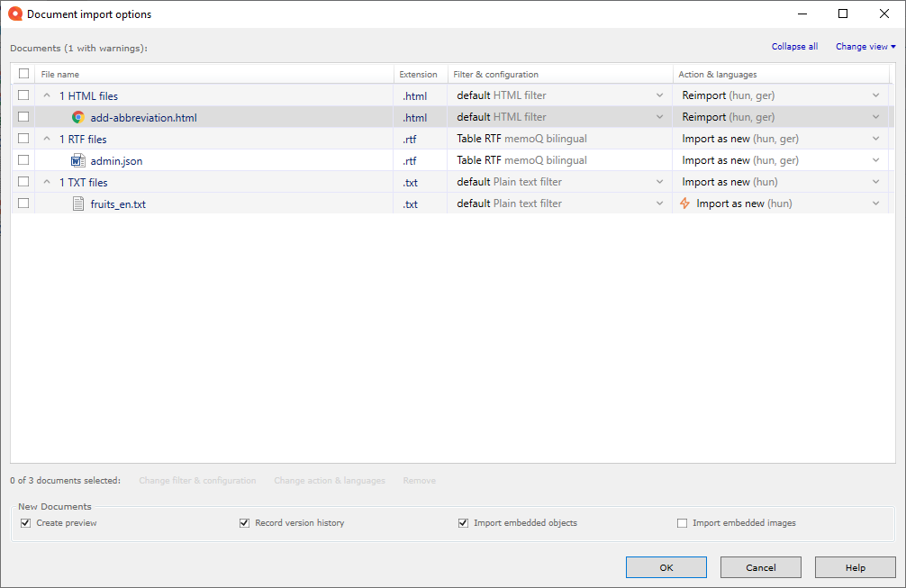Click the Collapse all link
Image resolution: width=906 pixels, height=588 pixels.
[794, 46]
